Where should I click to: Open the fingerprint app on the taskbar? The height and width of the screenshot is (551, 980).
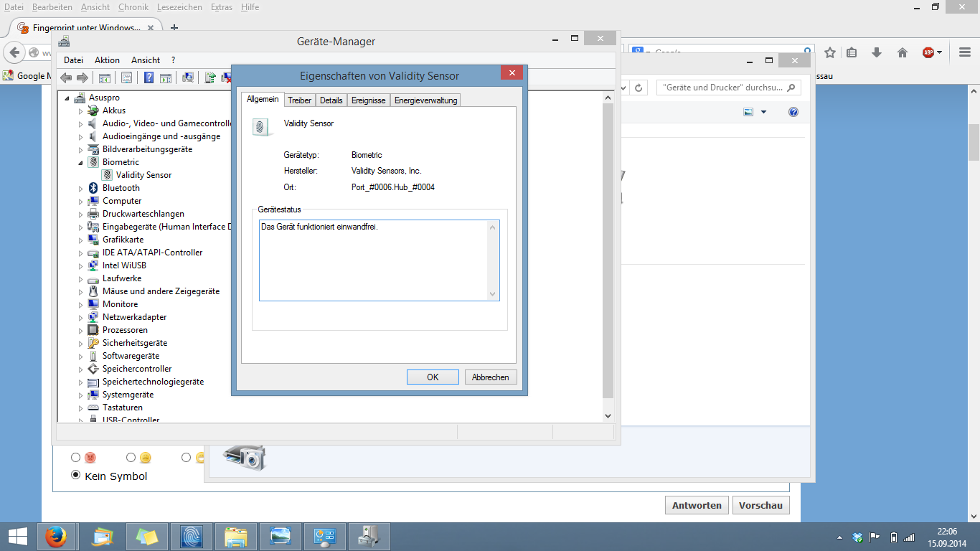[192, 537]
